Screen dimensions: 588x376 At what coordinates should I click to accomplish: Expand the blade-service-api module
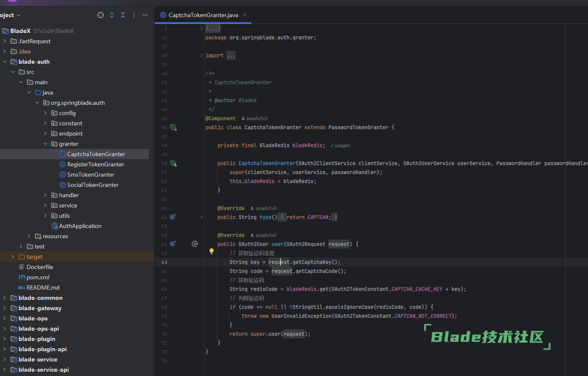5,370
